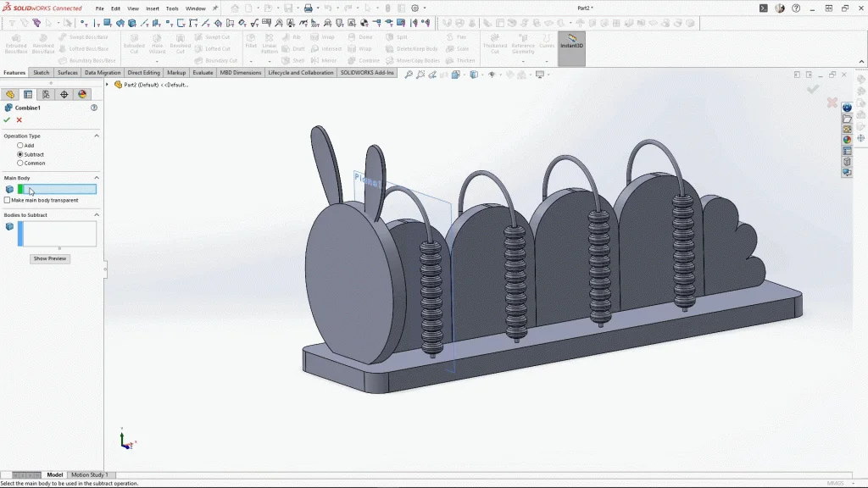Open the DisplayManager color ball icon
The width and height of the screenshot is (868, 488).
coord(83,94)
